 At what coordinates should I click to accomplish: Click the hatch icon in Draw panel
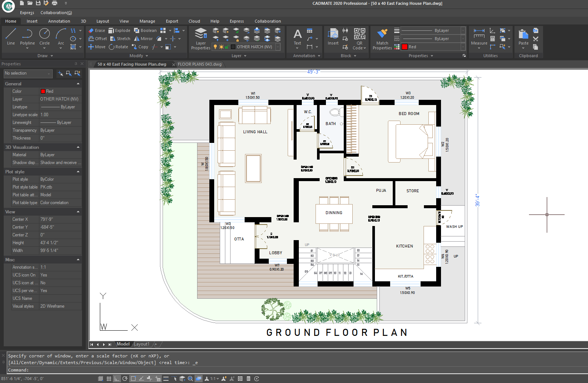click(73, 47)
